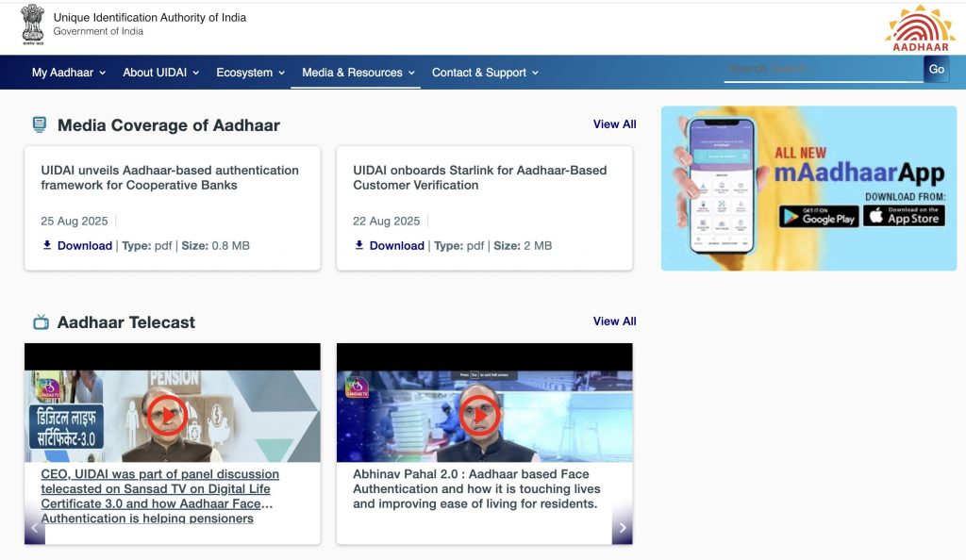The height and width of the screenshot is (560, 966).
Task: Click download arrow icon for Starlink article
Action: tap(359, 245)
